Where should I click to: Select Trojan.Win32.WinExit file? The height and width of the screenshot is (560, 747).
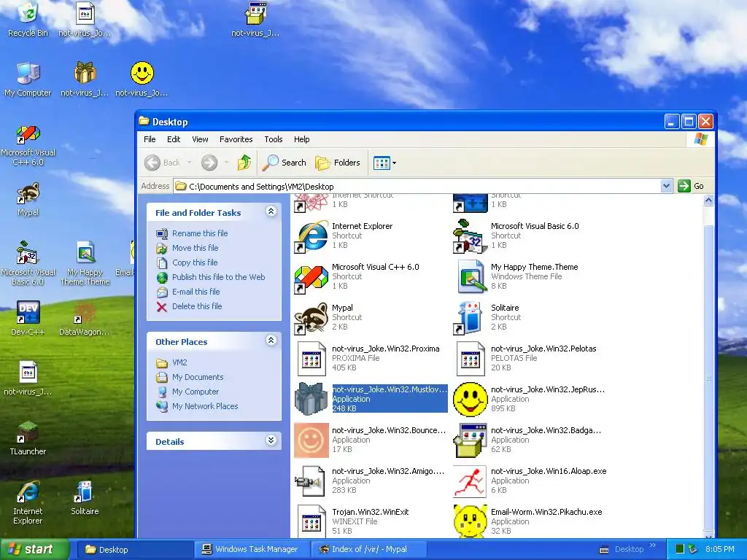352,521
